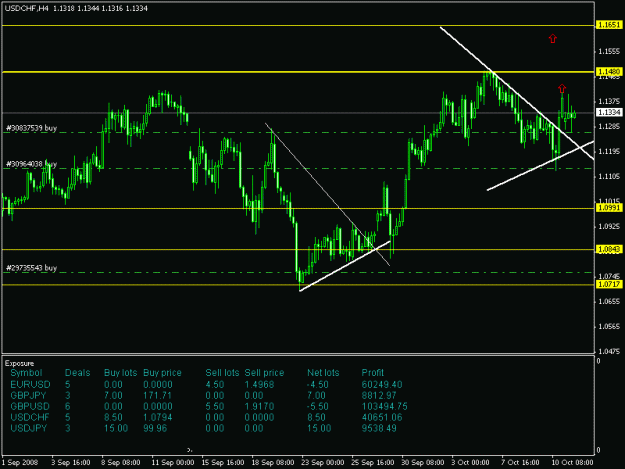The height and width of the screenshot is (469, 625).
Task: Click the upper red arrow near 1.1651
Action: point(552,38)
